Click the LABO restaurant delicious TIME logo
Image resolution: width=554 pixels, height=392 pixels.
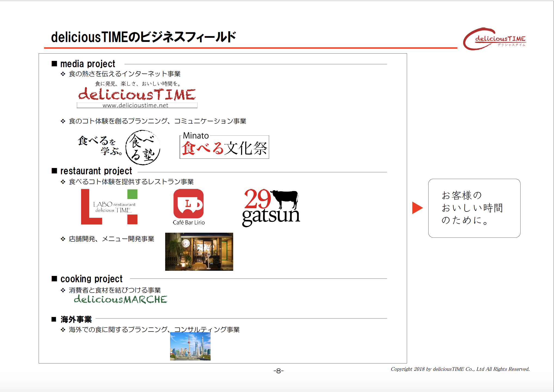point(109,207)
